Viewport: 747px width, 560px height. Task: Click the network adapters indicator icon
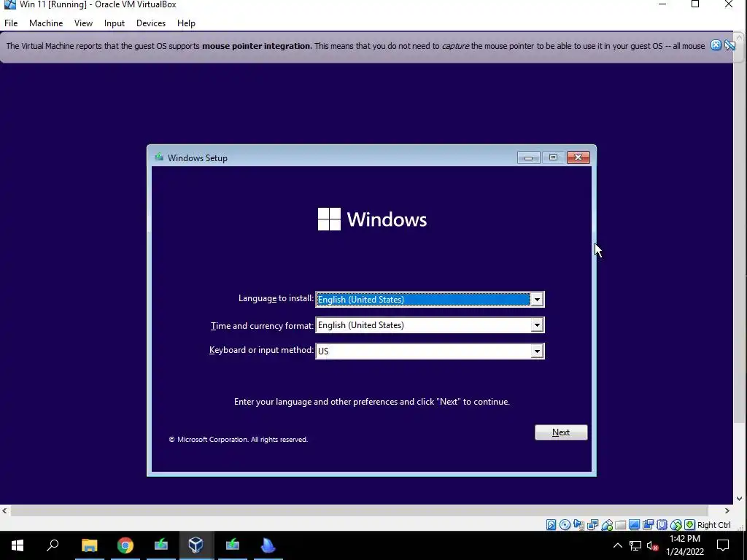coord(592,525)
